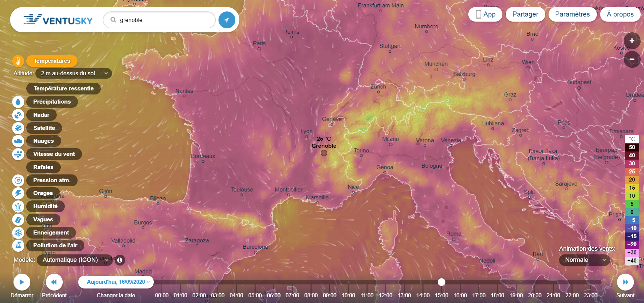Screen dimensions: 644x303
Task: Click the 50 °C legend color swatch
Action: tap(632, 147)
